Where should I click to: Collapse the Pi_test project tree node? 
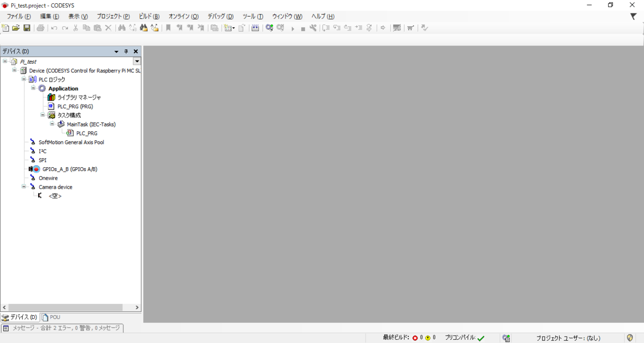(5, 61)
